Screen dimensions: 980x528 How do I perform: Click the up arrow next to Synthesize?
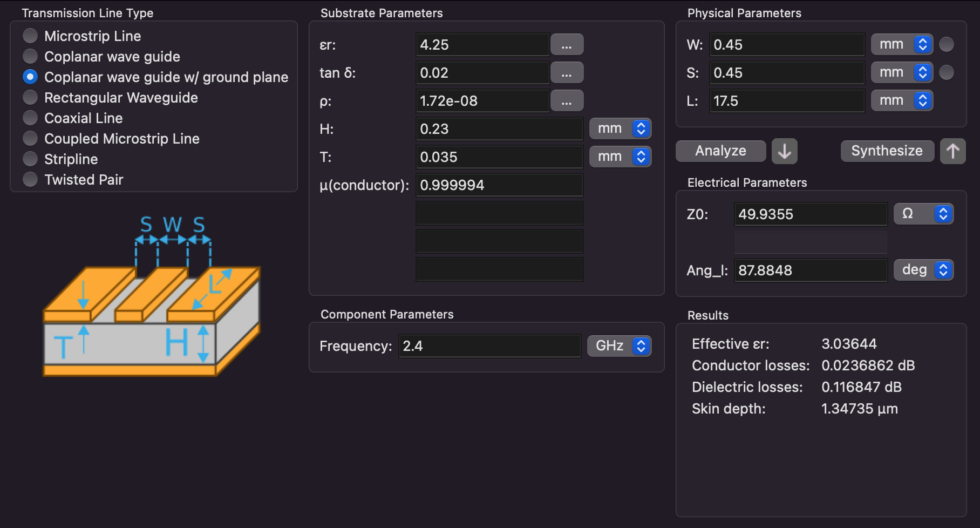[952, 151]
